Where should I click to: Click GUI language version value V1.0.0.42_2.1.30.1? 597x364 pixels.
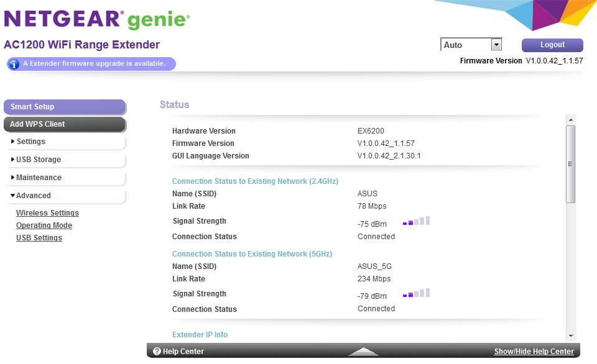click(389, 156)
